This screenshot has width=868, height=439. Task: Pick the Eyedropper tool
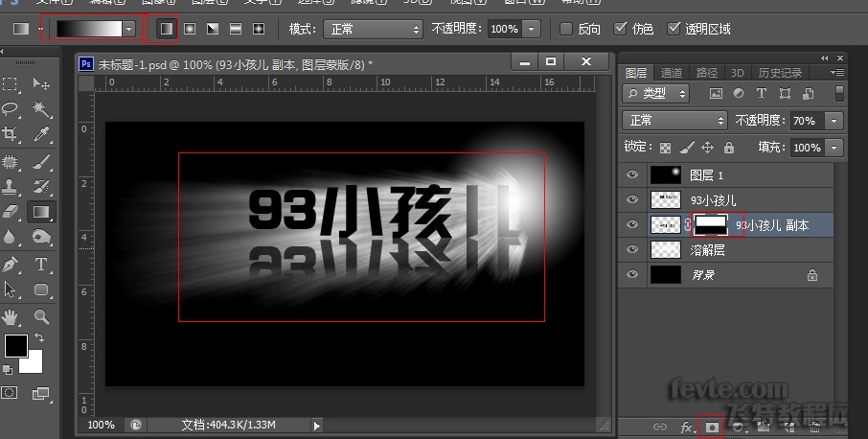click(x=41, y=134)
